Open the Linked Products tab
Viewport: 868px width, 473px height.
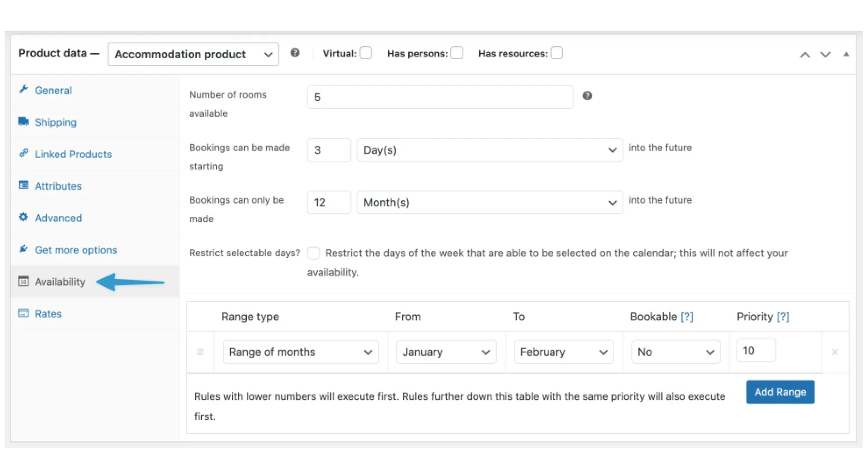(95, 154)
